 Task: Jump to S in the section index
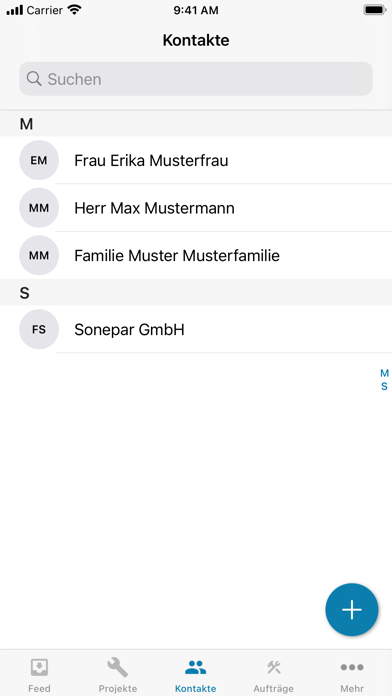[x=384, y=387]
